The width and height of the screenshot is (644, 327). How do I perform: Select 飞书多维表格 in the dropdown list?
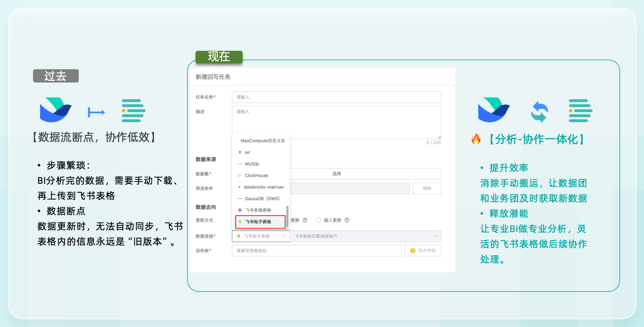(258, 210)
